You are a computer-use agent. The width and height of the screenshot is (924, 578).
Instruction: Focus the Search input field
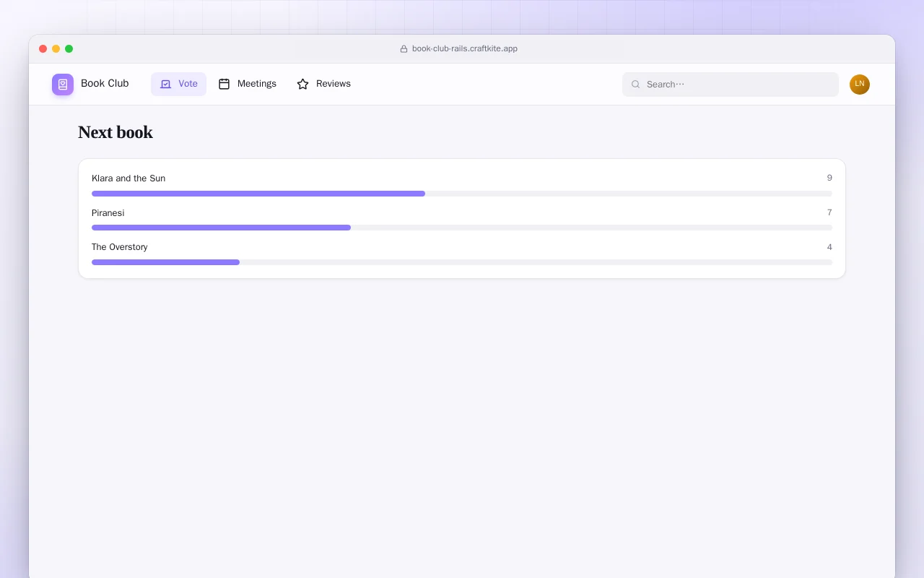(x=731, y=85)
